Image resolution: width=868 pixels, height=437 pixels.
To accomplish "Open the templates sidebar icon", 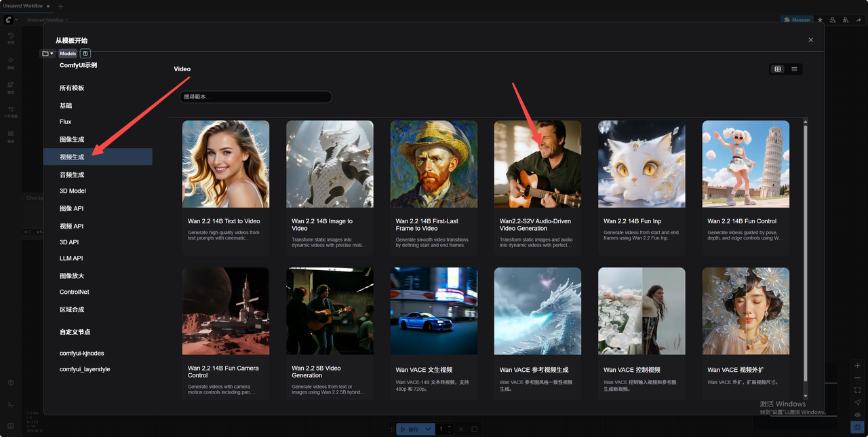I will tap(11, 135).
